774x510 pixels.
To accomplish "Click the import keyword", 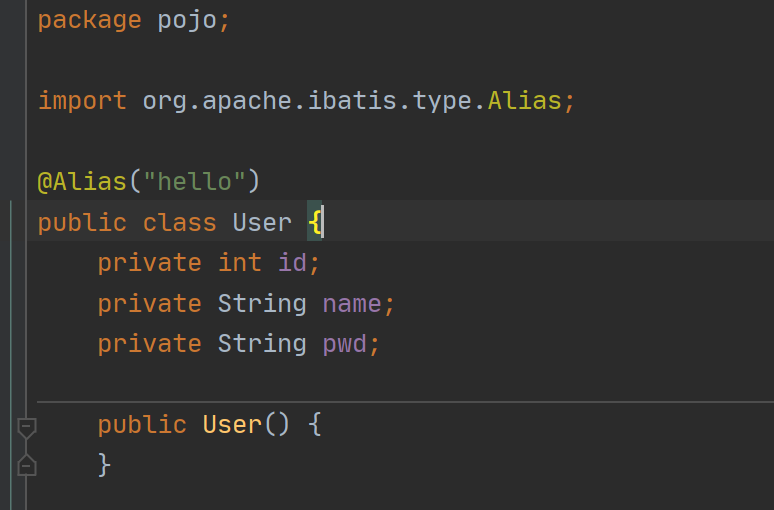I will tap(82, 101).
